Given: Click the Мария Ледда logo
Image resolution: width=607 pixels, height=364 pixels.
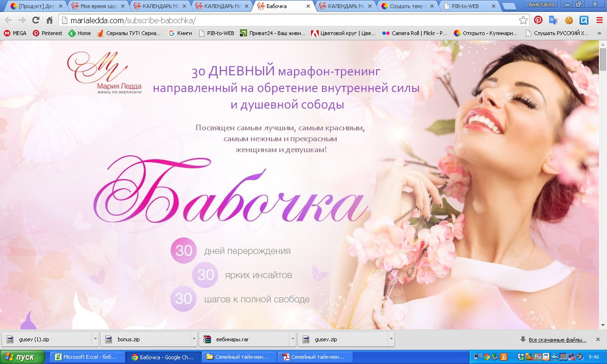Looking at the screenshot, I should (x=104, y=72).
